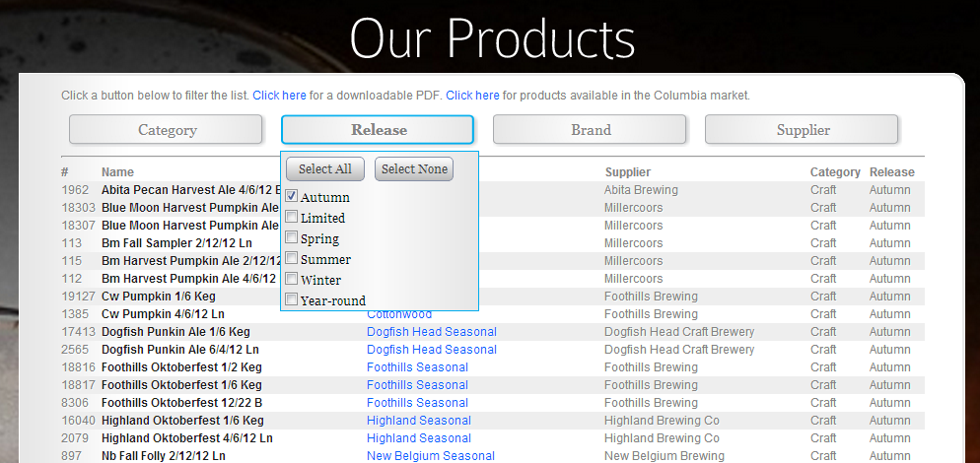This screenshot has height=463, width=980.
Task: Click the Our Products page heading
Action: click(x=493, y=37)
